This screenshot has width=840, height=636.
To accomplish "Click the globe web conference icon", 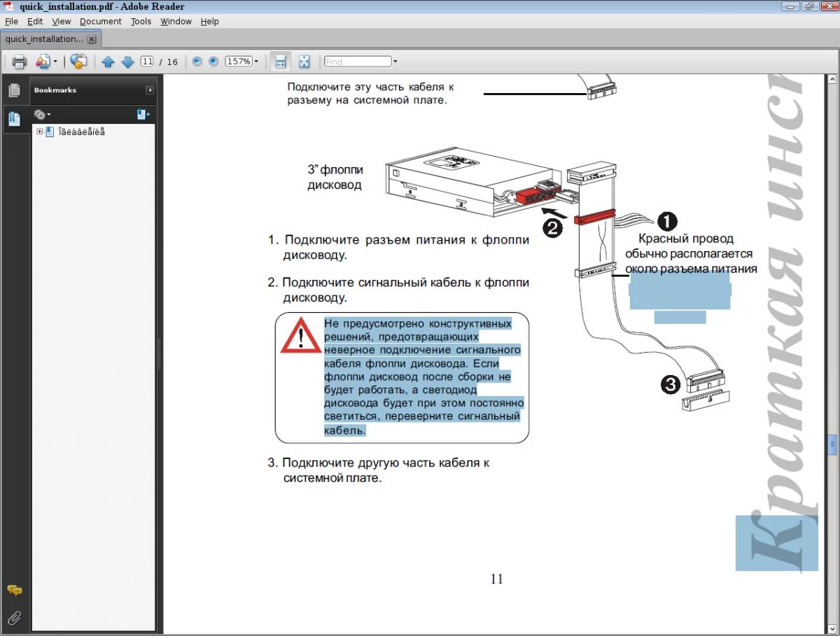I will pyautogui.click(x=79, y=62).
